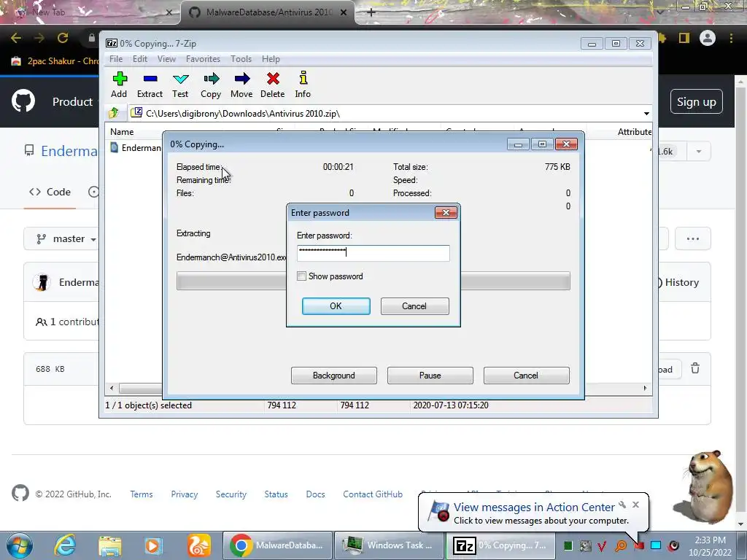Screen dimensions: 747x560
Task: Launch Internet Explorer from the taskbar
Action: pyautogui.click(x=64, y=545)
